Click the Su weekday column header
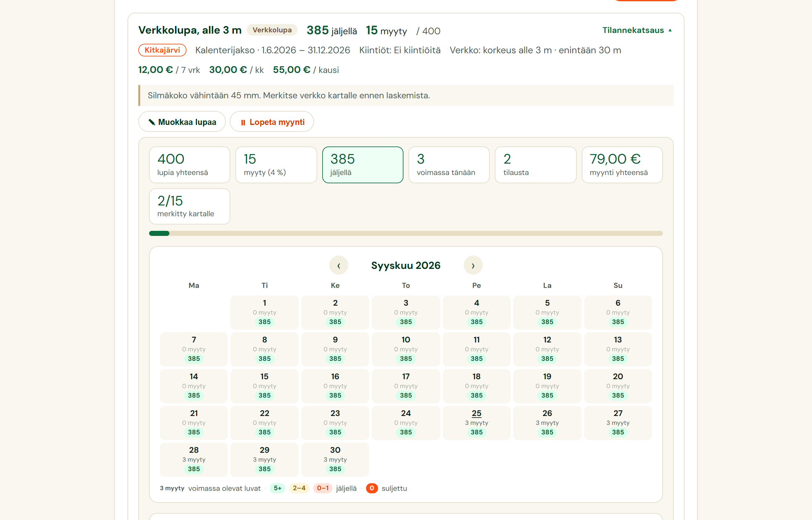 pyautogui.click(x=618, y=286)
